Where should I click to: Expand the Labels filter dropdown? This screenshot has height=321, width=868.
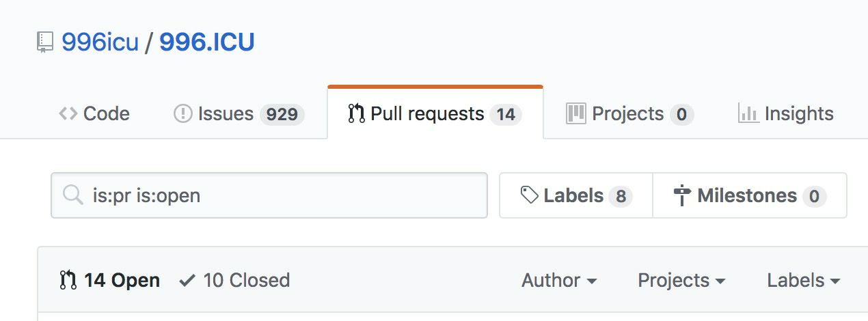click(x=804, y=280)
